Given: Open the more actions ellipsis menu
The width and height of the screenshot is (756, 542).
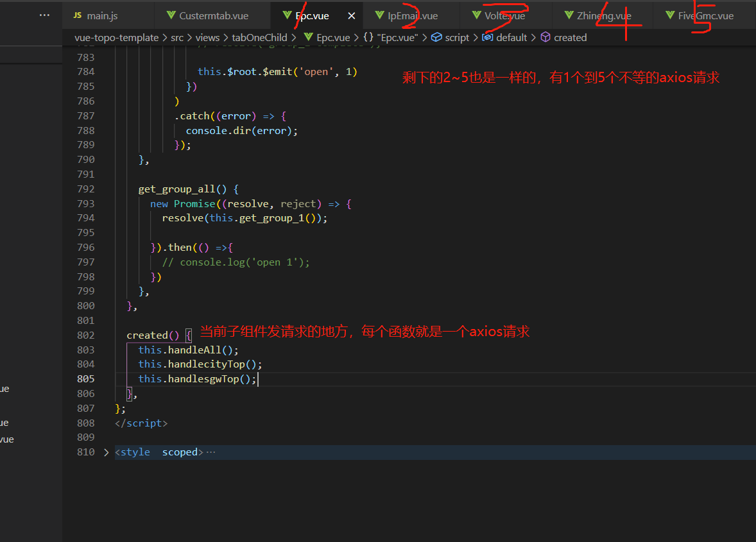Looking at the screenshot, I should [x=44, y=15].
